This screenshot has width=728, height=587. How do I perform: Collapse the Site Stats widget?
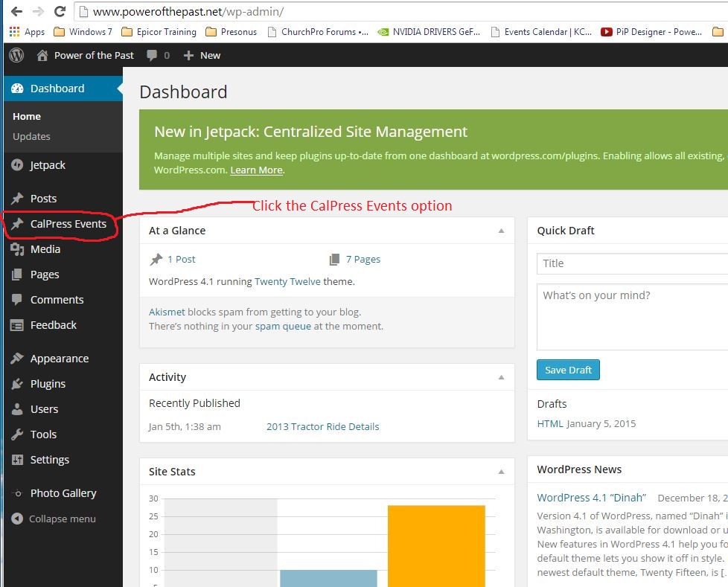point(502,472)
